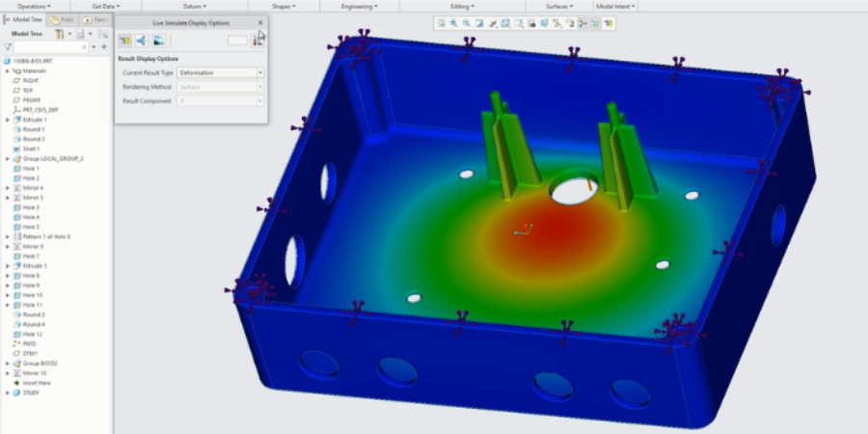Click the tree filter funnel icon
This screenshot has height=434, width=868.
click(8, 46)
